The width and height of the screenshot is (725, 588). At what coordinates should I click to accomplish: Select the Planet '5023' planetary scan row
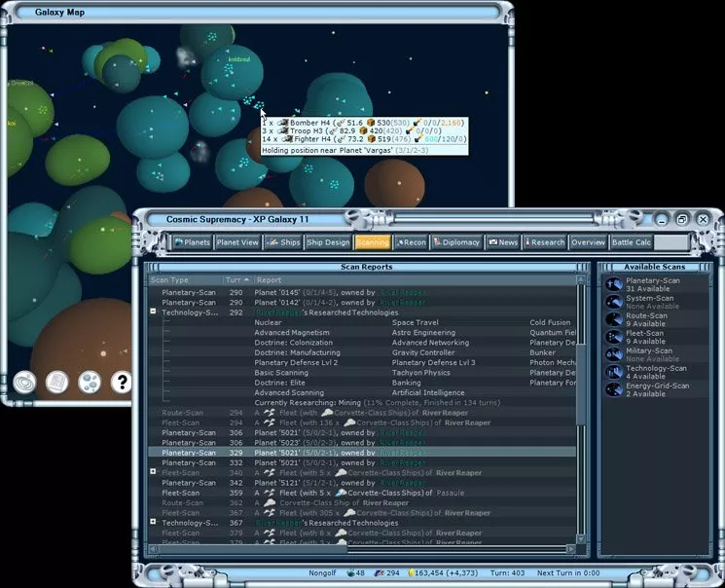tap(362, 443)
